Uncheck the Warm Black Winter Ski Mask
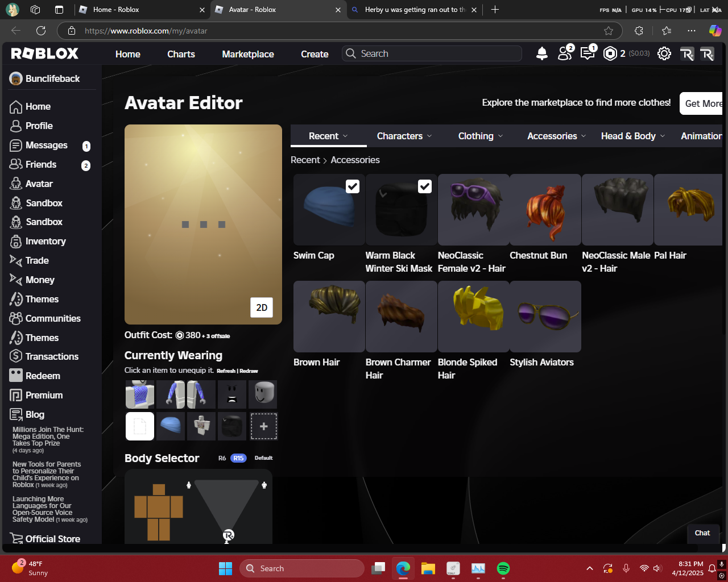The height and width of the screenshot is (582, 728). point(425,186)
